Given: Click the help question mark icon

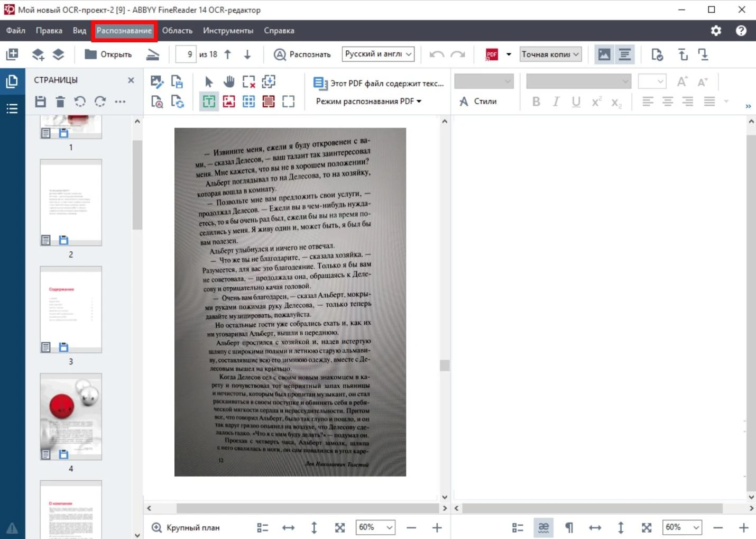Looking at the screenshot, I should [741, 31].
